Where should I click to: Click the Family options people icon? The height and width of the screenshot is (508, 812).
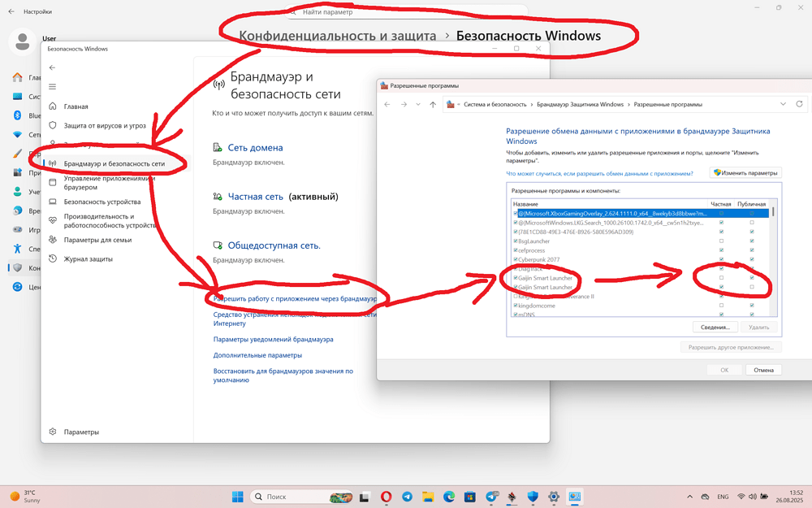tap(52, 240)
